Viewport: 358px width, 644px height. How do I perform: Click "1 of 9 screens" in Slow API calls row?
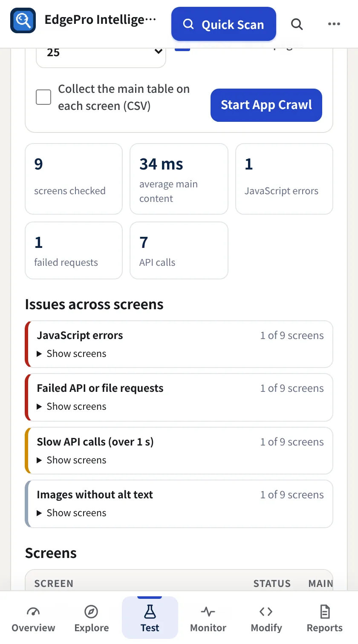pos(292,442)
